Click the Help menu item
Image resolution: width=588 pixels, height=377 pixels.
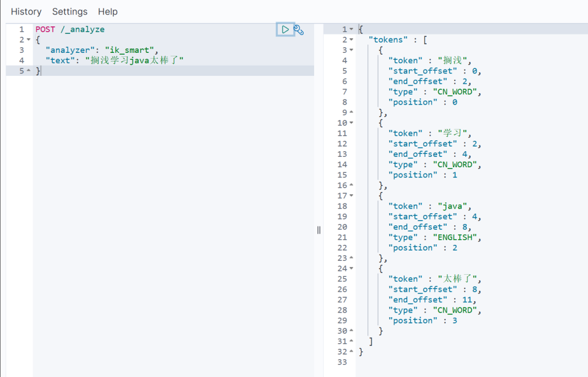point(107,11)
